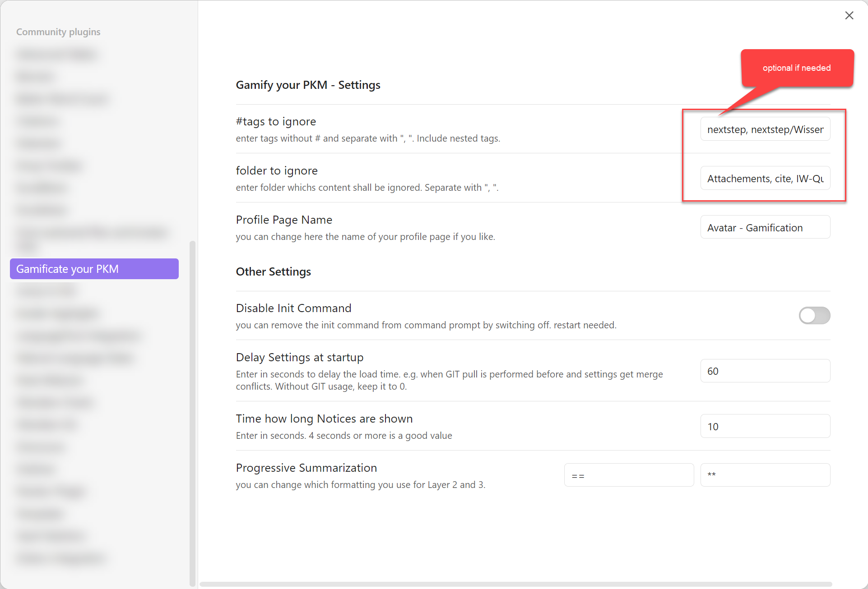This screenshot has height=589, width=868.
Task: Select the "Gamify your PKM - Settings" heading
Action: pos(308,85)
